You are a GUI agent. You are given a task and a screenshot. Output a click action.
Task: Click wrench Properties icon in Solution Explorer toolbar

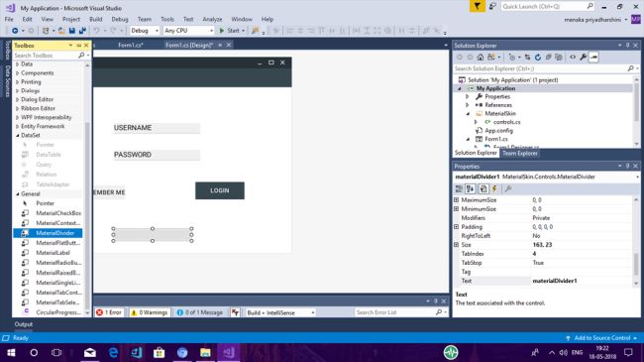[584, 58]
